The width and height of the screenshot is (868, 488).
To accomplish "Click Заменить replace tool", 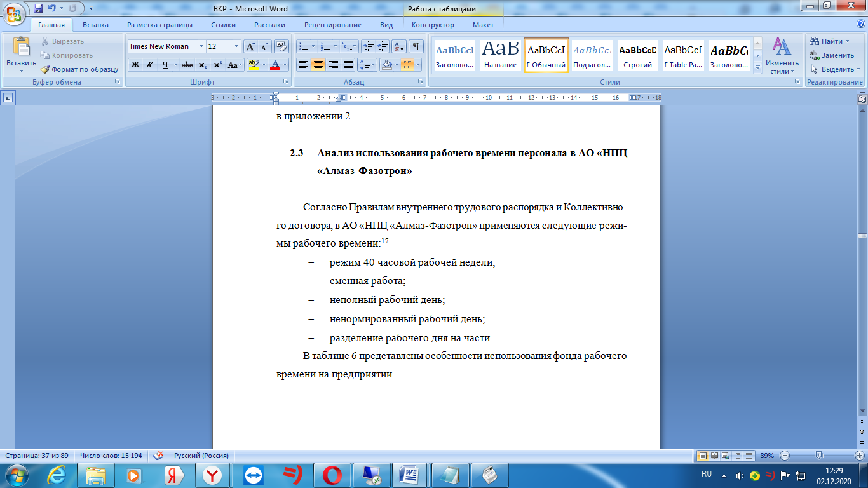I will pyautogui.click(x=832, y=55).
